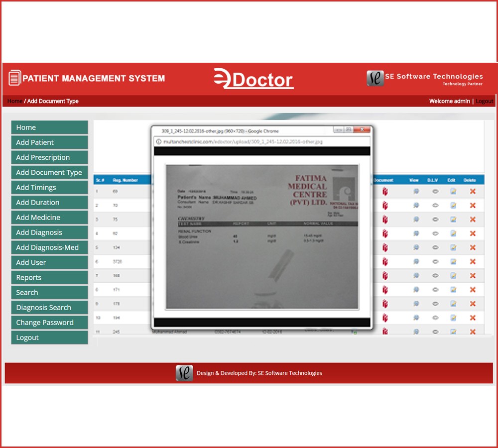This screenshot has width=498, height=448.
Task: Click edit icon for registration 69
Action: 453,192
